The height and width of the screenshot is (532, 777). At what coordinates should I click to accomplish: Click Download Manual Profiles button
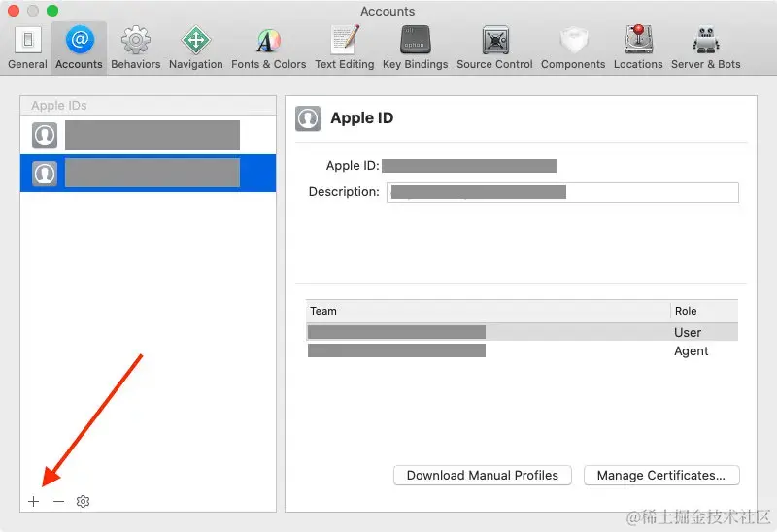click(483, 475)
